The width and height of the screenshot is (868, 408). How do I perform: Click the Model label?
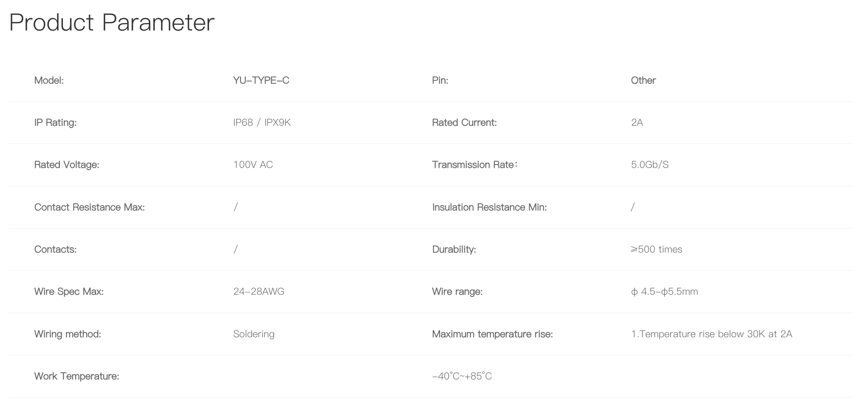(x=49, y=80)
